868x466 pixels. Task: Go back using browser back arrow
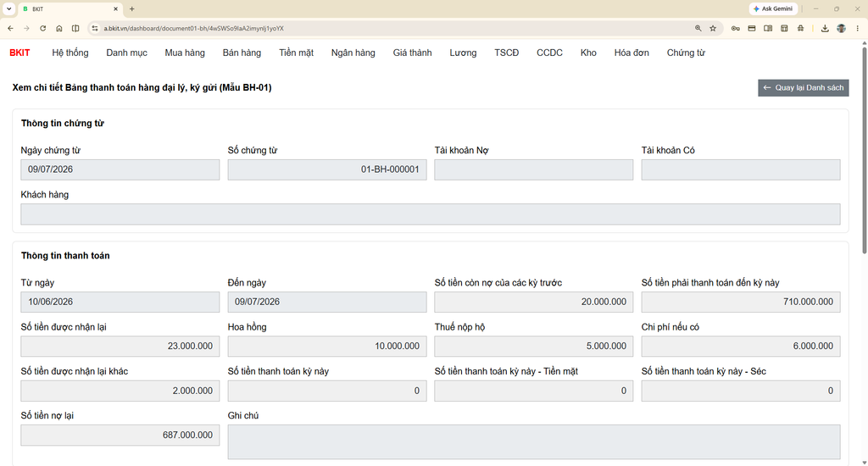[x=10, y=28]
